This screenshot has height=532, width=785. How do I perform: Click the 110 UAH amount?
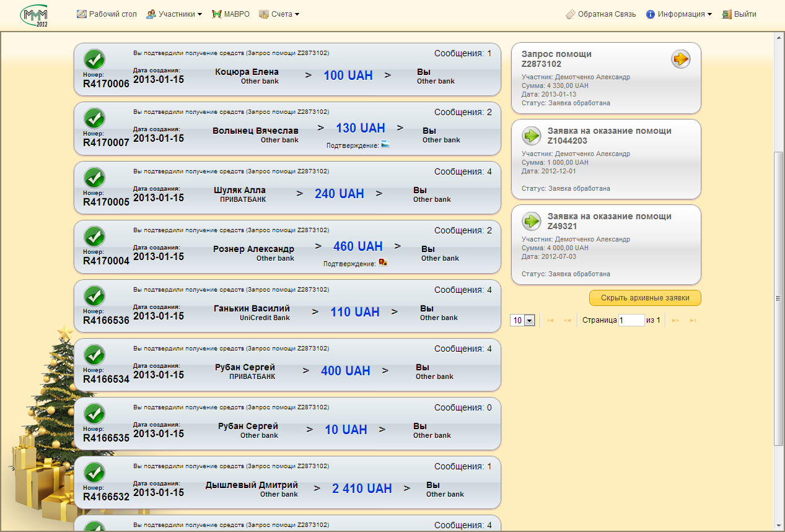click(x=355, y=312)
